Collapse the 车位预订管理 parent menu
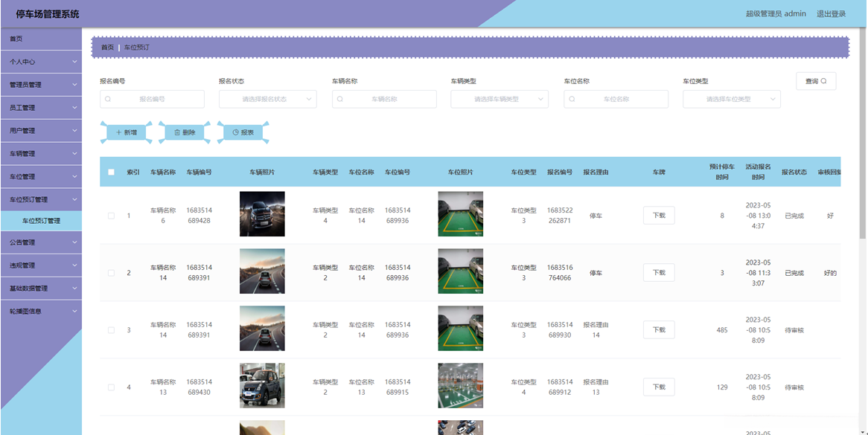 pyautogui.click(x=41, y=199)
